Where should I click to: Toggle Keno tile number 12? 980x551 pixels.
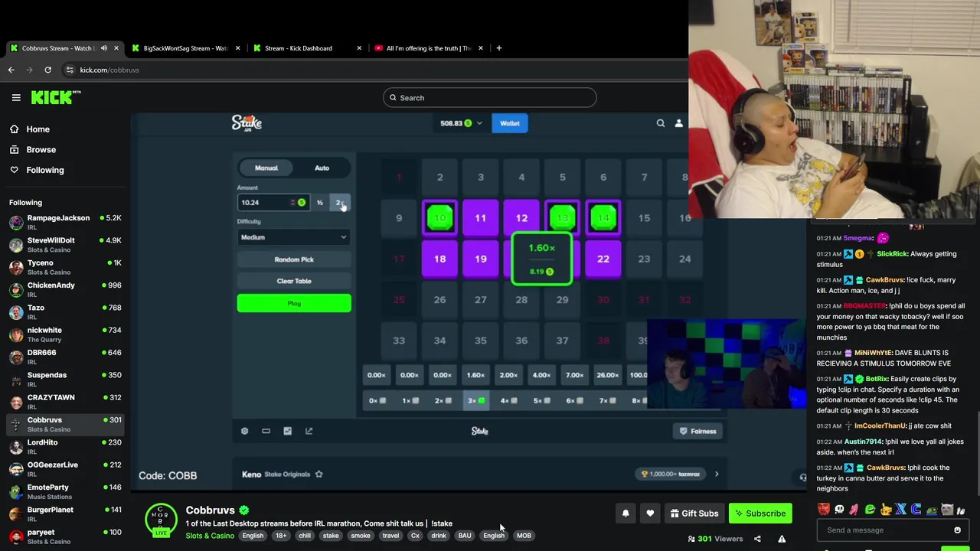tap(521, 218)
